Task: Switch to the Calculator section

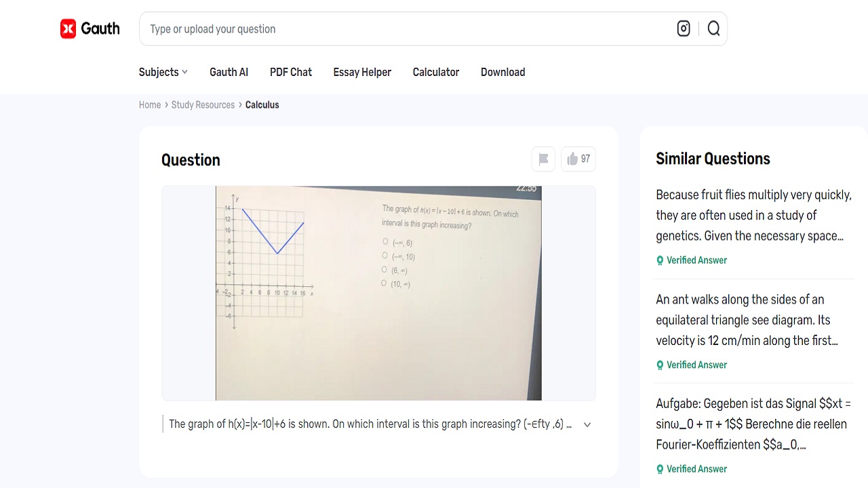Action: tap(435, 72)
